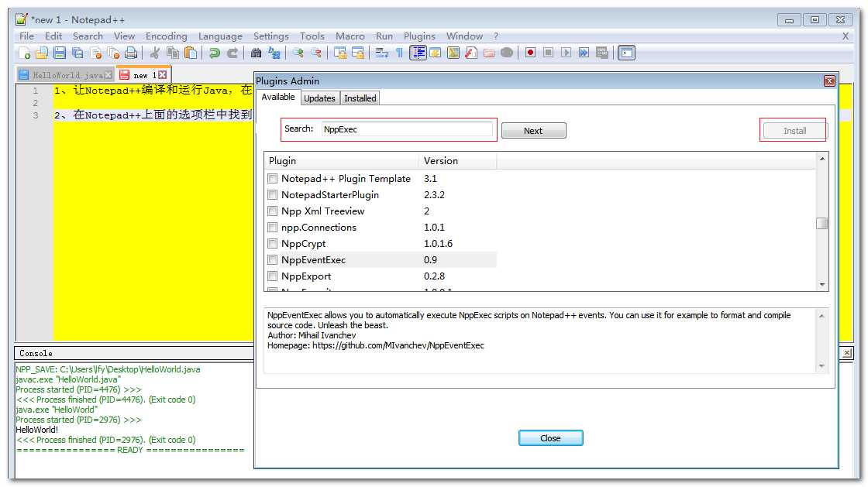
Task: Check the NotepadStarterPlugin checkbox
Action: 272,194
